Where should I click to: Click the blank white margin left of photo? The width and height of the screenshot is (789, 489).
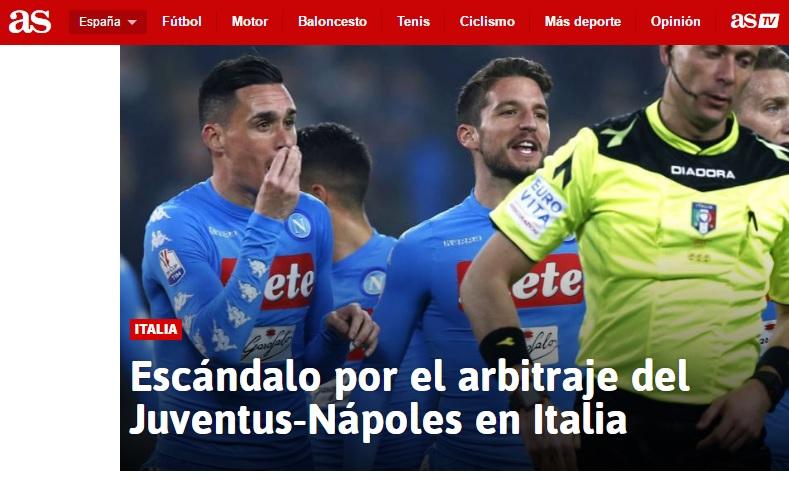pyautogui.click(x=60, y=258)
